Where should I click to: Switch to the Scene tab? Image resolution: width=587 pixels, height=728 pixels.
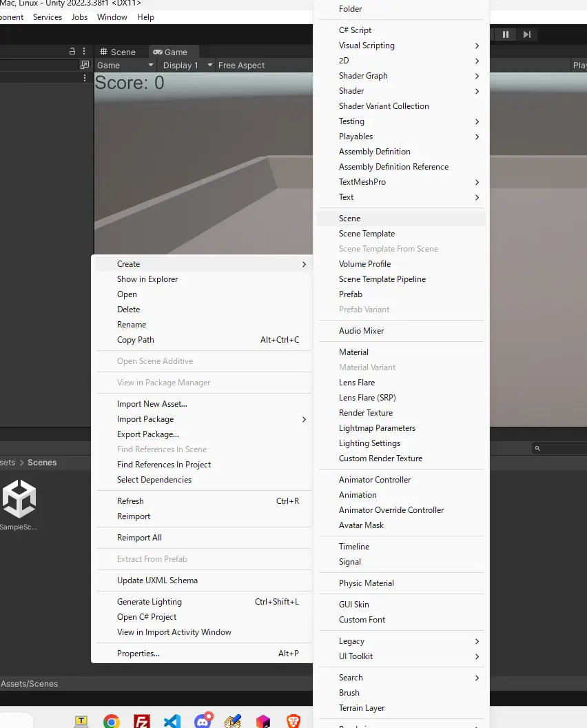click(x=118, y=52)
